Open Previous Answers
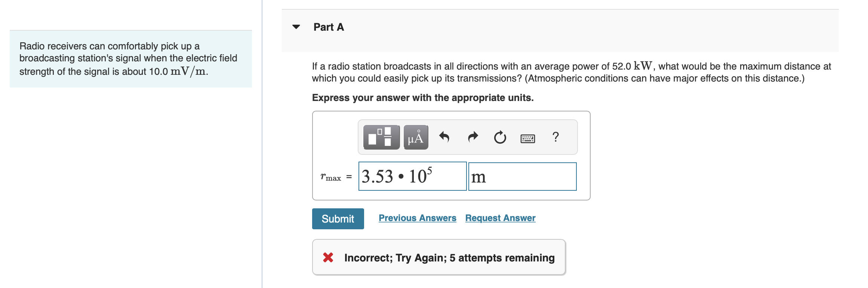 (x=417, y=218)
